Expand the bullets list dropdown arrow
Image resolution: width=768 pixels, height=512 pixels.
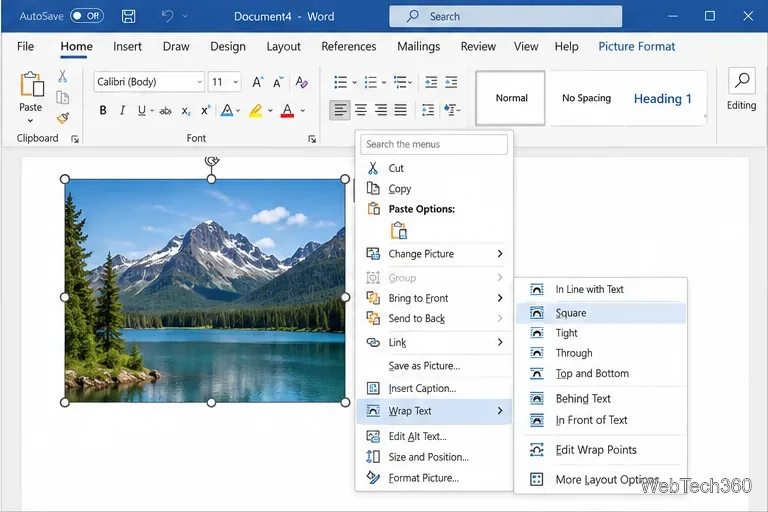(x=354, y=82)
